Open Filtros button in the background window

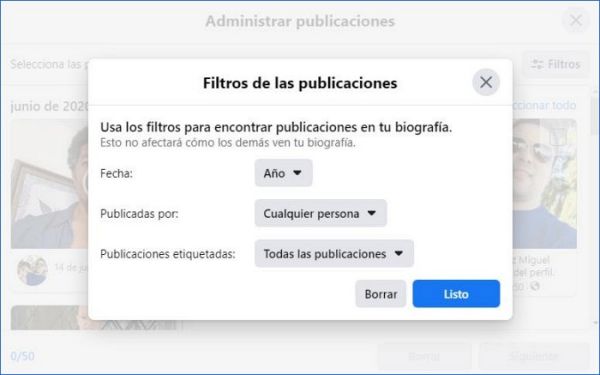click(x=556, y=64)
